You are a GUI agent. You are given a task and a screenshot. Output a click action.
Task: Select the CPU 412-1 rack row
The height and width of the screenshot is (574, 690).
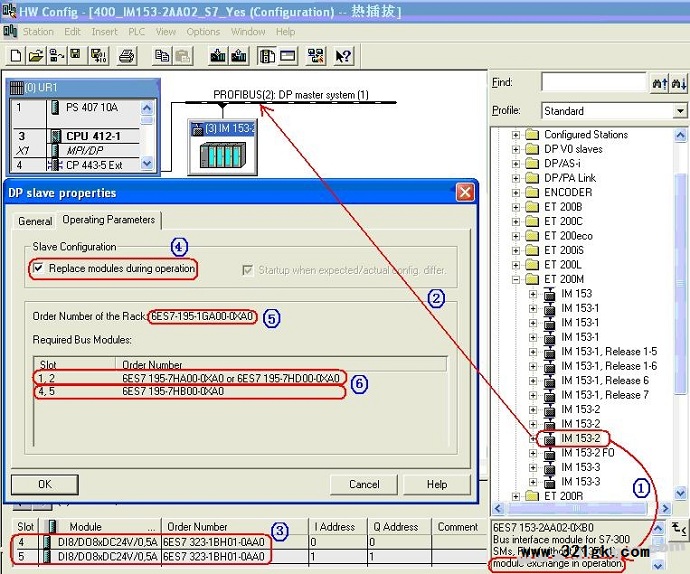75,136
